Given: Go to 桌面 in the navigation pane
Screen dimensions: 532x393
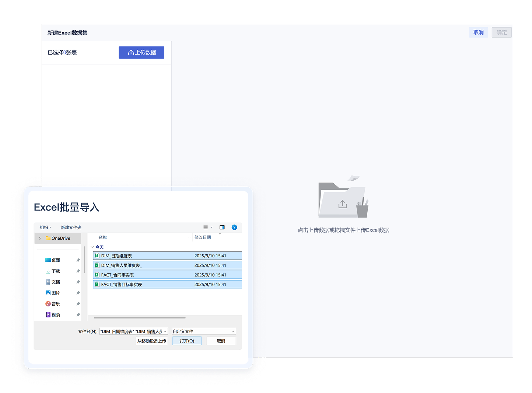Looking at the screenshot, I should point(56,260).
